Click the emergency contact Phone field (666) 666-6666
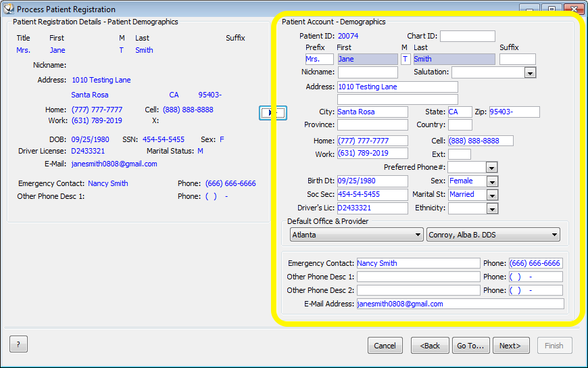 pos(535,263)
